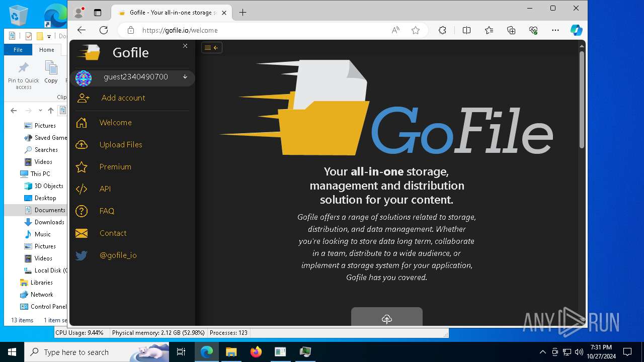
Task: Click the Up arrow in File Explorer
Action: [50, 111]
